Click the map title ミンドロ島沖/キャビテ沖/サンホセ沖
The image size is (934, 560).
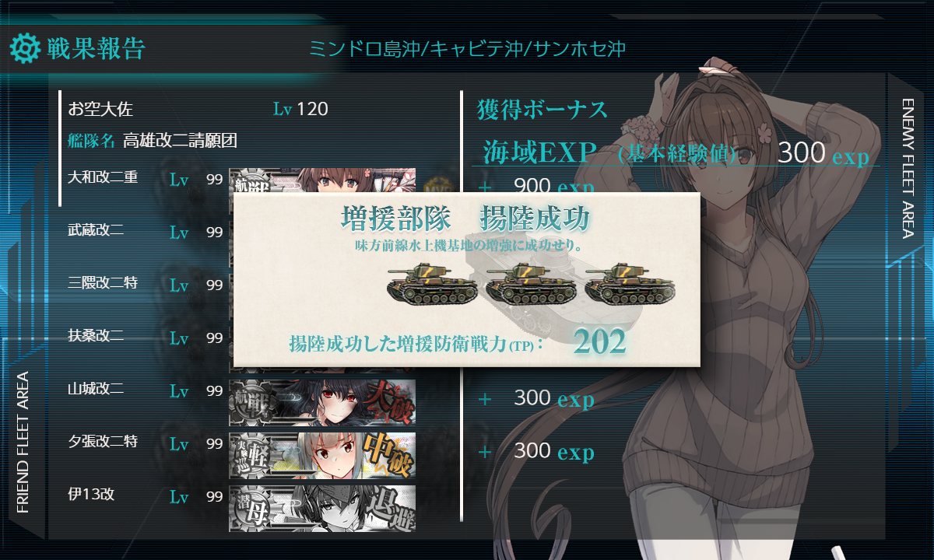tap(467, 49)
